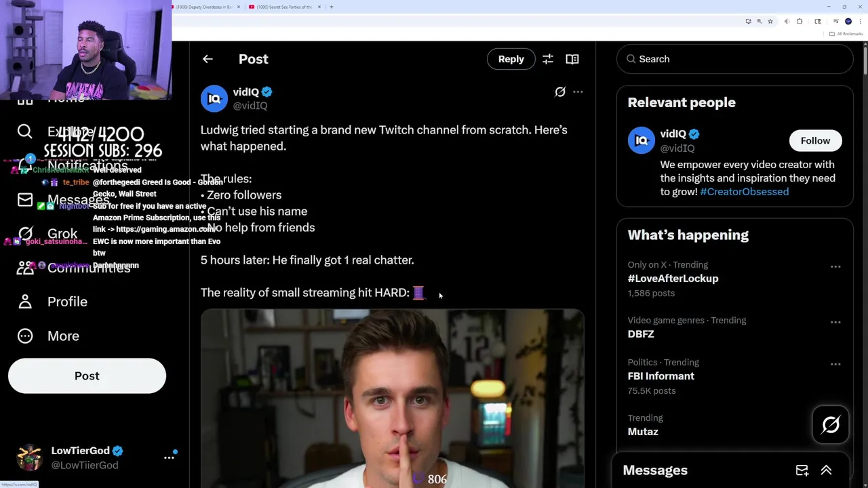Open Messages via the envelope icon in sidebar
Image resolution: width=868 pixels, height=488 pixels.
[25, 200]
